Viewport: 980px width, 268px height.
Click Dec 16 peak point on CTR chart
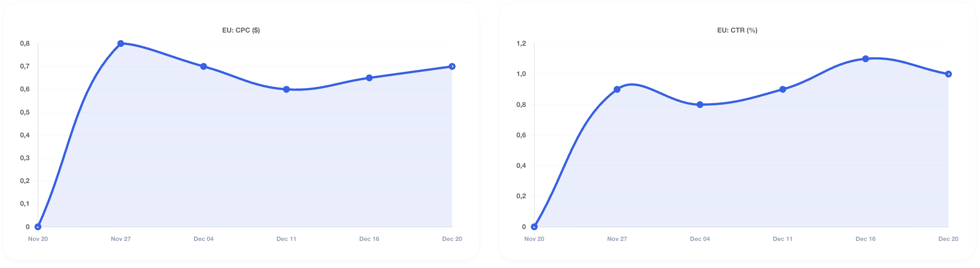point(866,59)
